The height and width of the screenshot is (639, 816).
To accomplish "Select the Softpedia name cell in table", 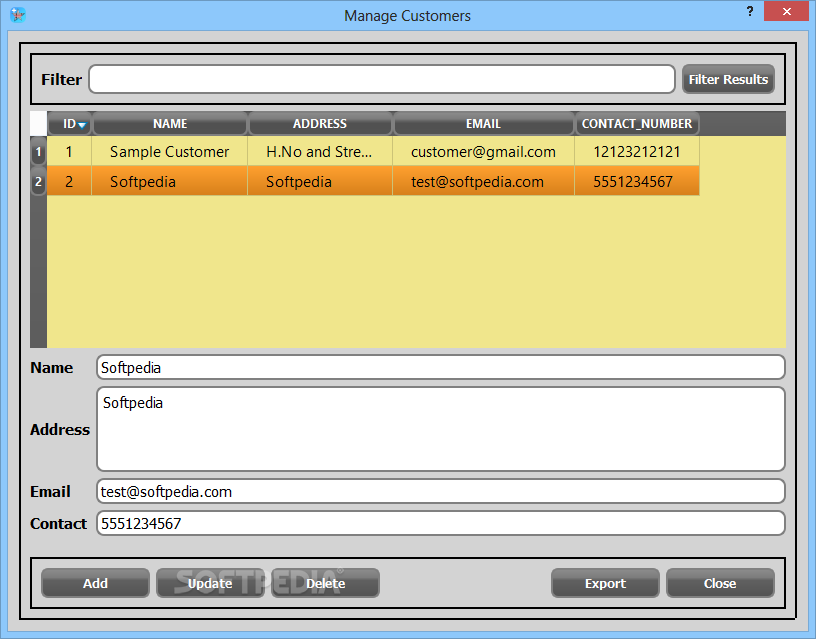I will click(170, 181).
